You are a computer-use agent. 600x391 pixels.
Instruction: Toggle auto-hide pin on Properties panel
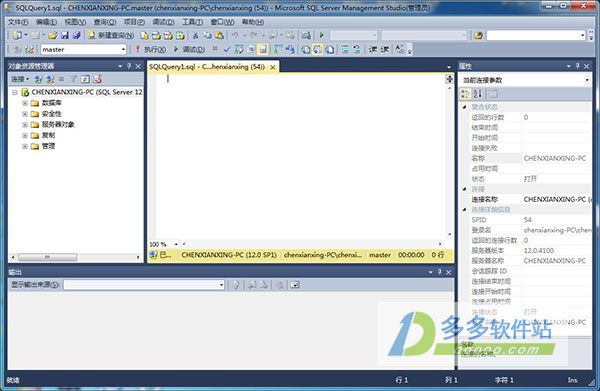577,66
